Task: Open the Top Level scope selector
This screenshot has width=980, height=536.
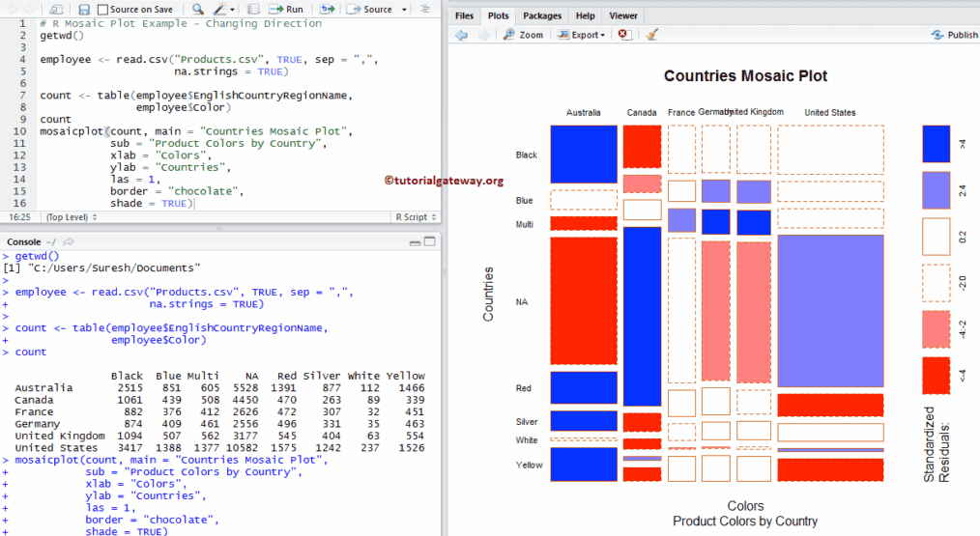Action: (x=72, y=216)
